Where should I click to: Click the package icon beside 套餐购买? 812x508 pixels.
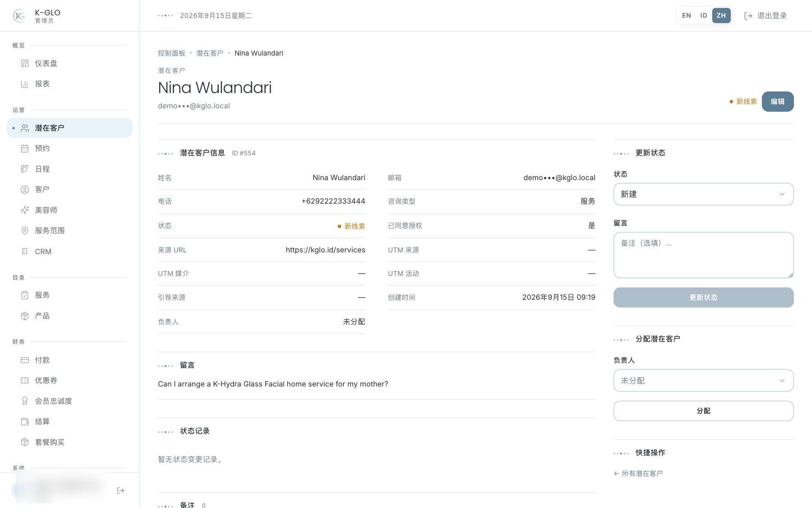coord(25,442)
